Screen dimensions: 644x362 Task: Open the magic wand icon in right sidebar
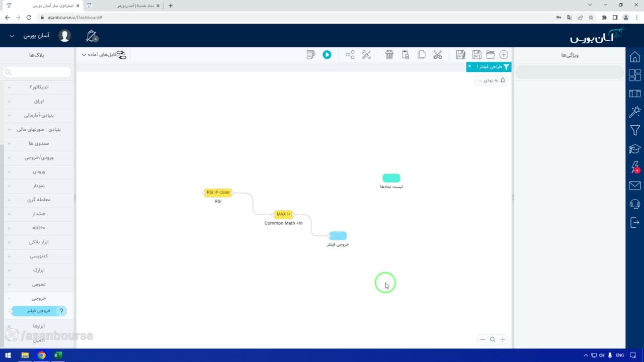click(635, 112)
